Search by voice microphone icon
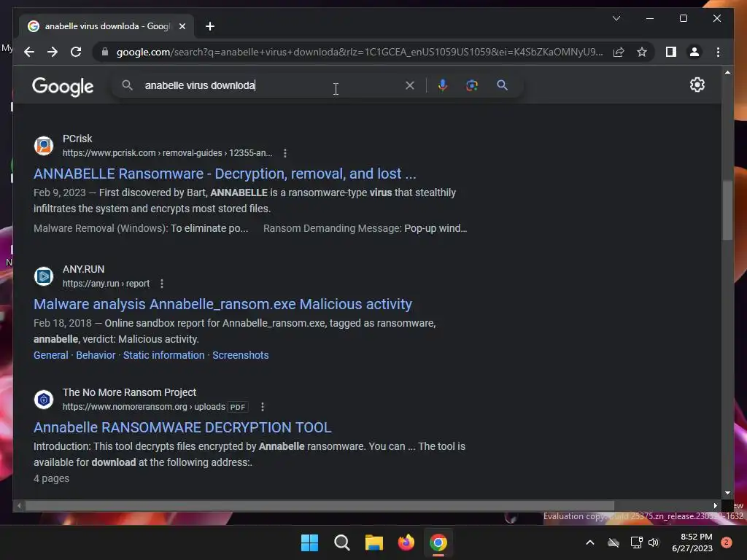 pos(443,85)
